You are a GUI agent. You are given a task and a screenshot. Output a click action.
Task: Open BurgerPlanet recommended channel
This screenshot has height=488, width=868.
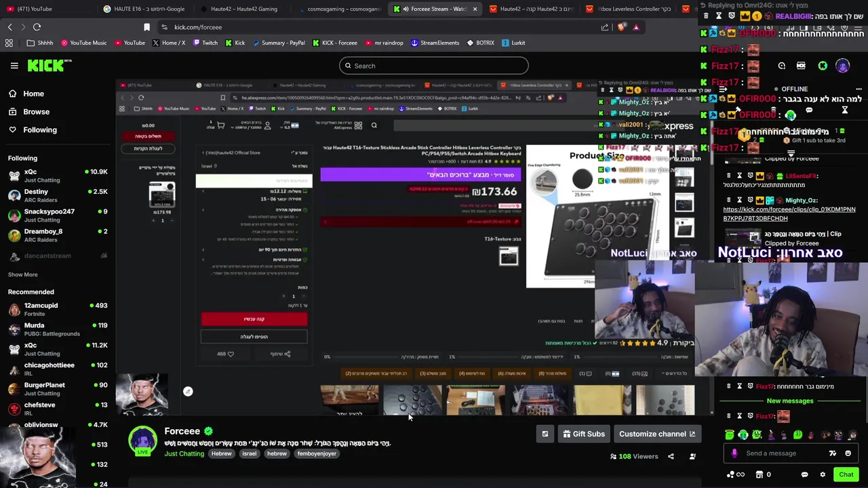coord(58,389)
